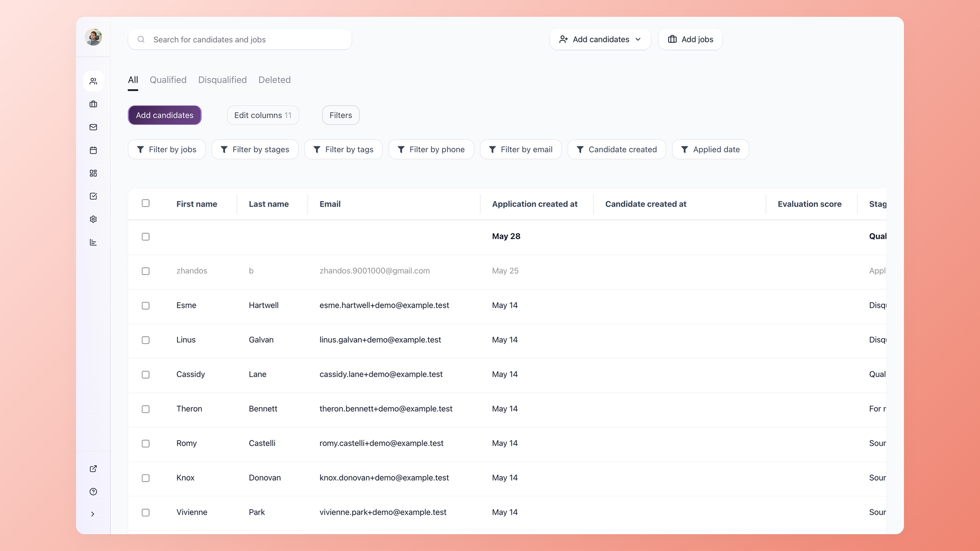Click the Candidate created at header
This screenshot has height=551, width=980.
point(646,204)
